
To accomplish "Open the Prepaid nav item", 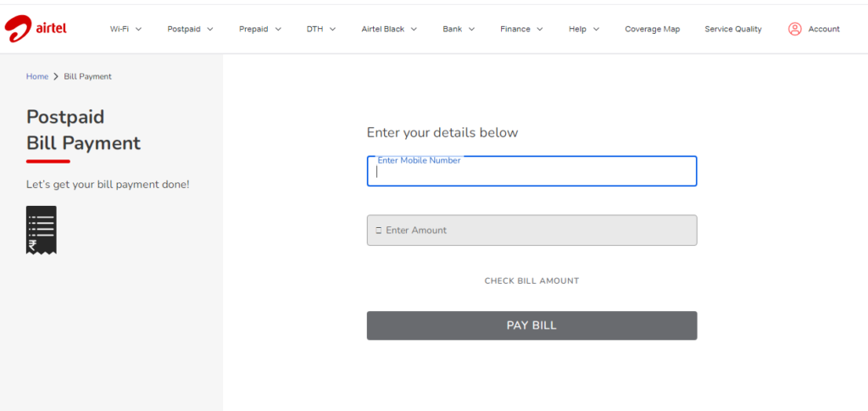I will [x=253, y=30].
